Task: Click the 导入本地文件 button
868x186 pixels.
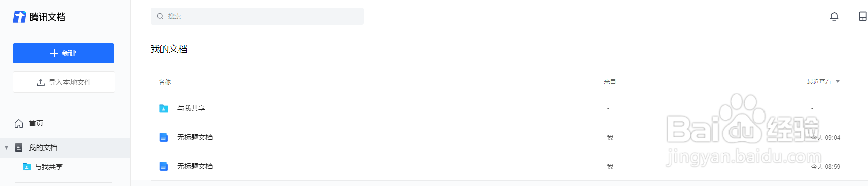Action: click(x=64, y=82)
